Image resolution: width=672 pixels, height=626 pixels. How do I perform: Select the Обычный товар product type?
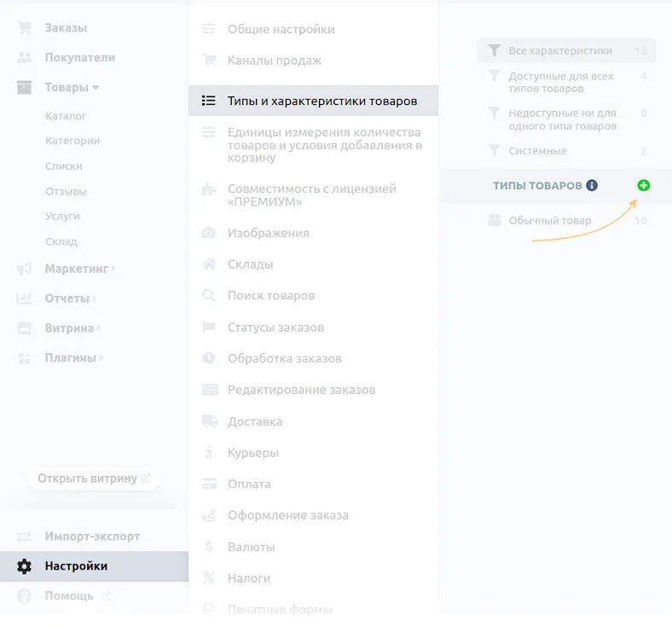coord(549,220)
